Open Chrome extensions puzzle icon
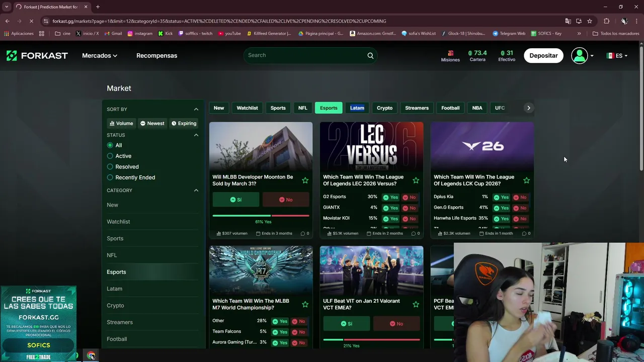Viewport: 644px width, 362px height. coord(606,21)
